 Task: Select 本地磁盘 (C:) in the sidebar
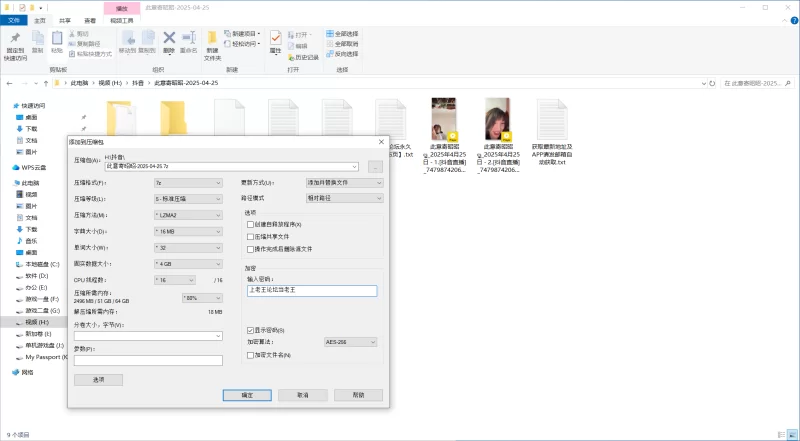tap(38, 264)
